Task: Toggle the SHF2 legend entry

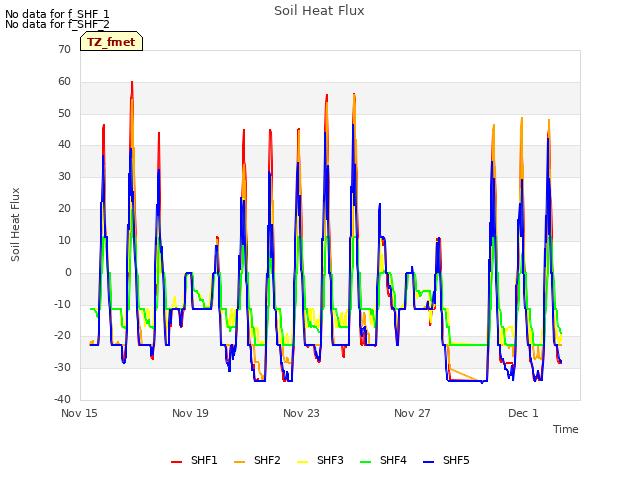Action: coord(257,460)
